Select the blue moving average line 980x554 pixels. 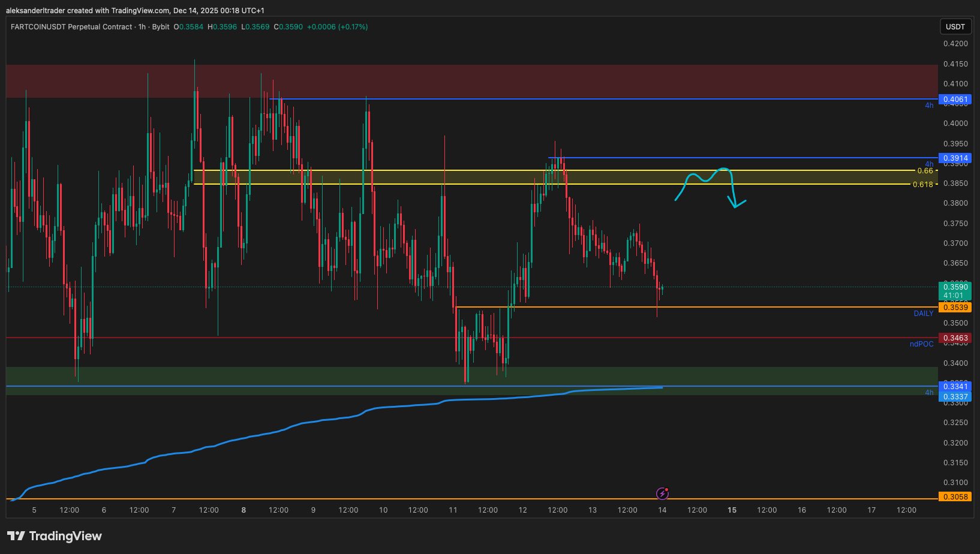(x=240, y=439)
